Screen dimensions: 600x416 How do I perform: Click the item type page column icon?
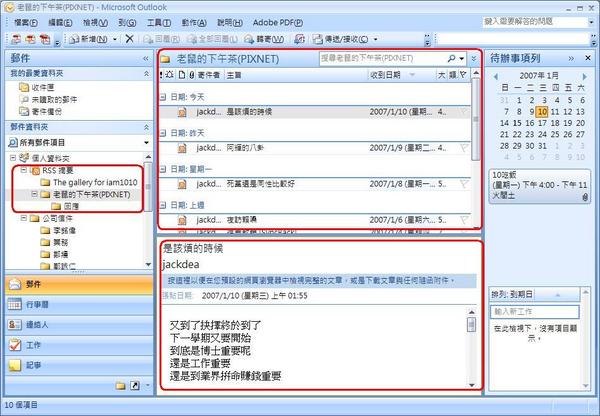(182, 75)
